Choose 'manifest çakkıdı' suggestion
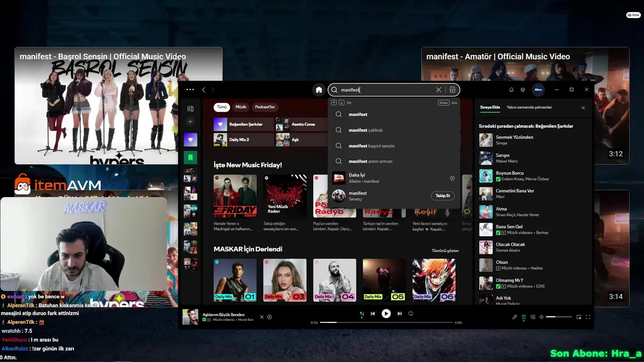Image resolution: width=644 pixels, height=362 pixels. pos(393,130)
